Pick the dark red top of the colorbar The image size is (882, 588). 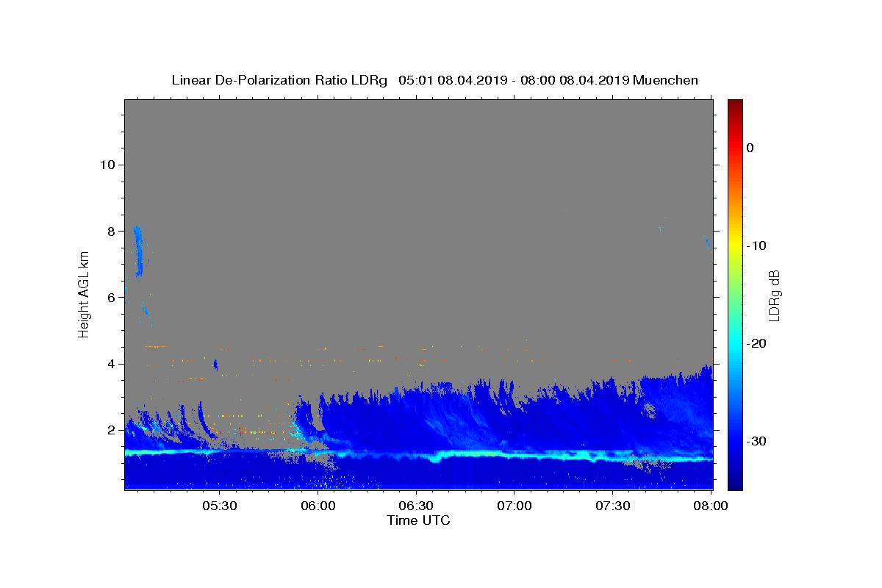coord(735,105)
